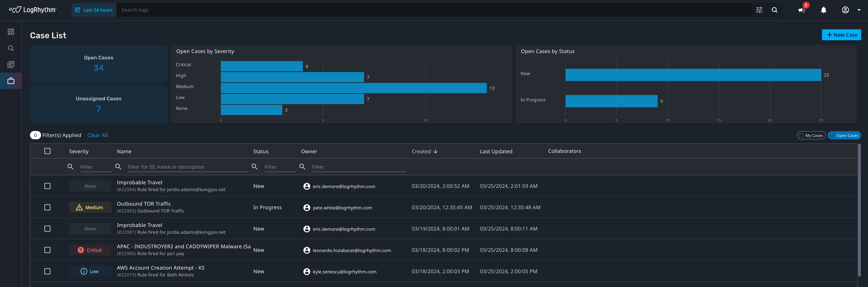Image resolution: width=868 pixels, height=287 pixels.
Task: Click the Name filter search icon
Action: [118, 167]
